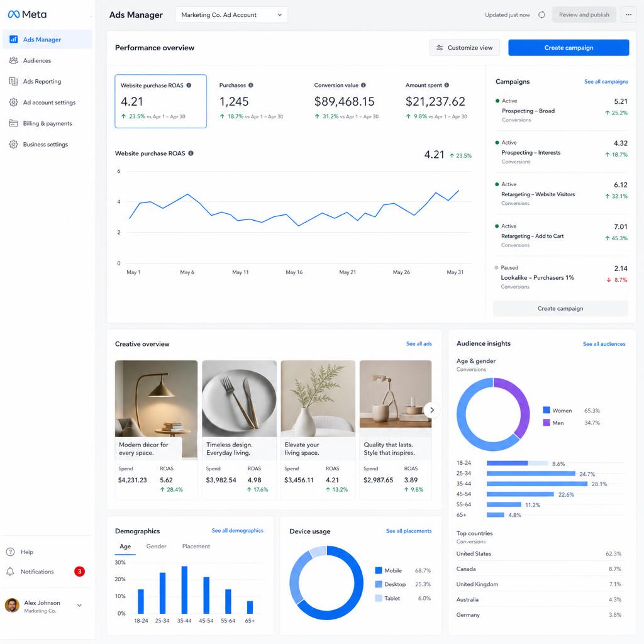Open the Quality that lasts ad thumbnail
Screen dimensions: 644x644
pos(396,394)
